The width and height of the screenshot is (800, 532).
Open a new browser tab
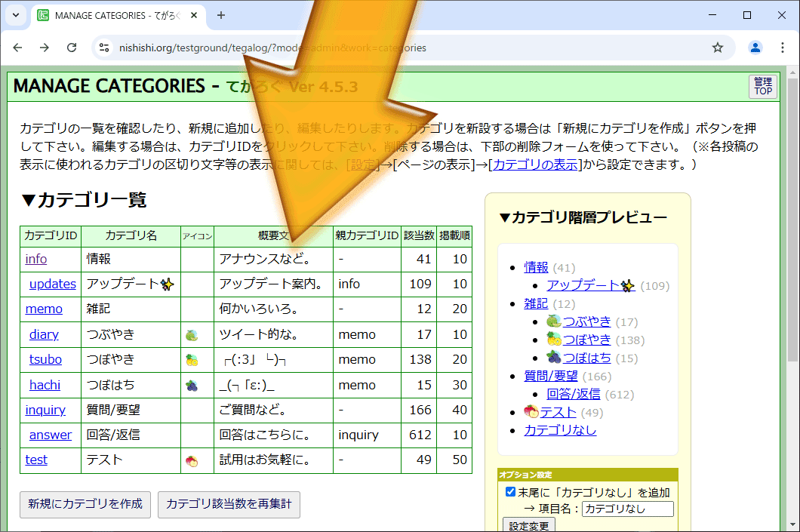(221, 15)
